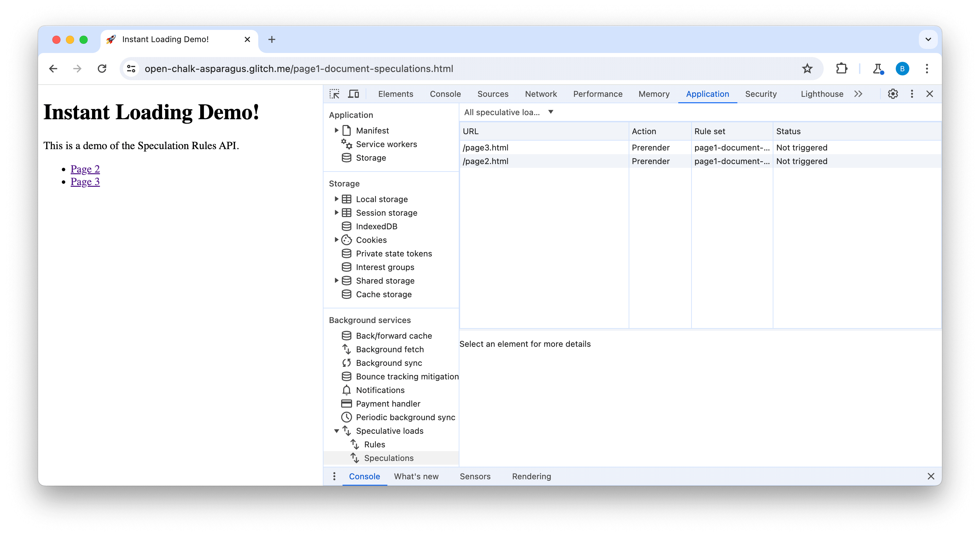Image resolution: width=980 pixels, height=536 pixels.
Task: Click the Background fetch icon
Action: [x=347, y=349]
